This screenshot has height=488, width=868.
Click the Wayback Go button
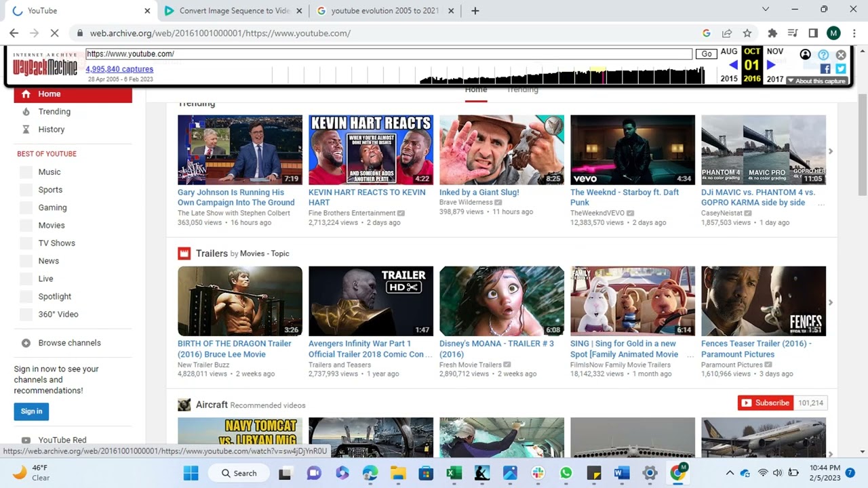pos(707,54)
